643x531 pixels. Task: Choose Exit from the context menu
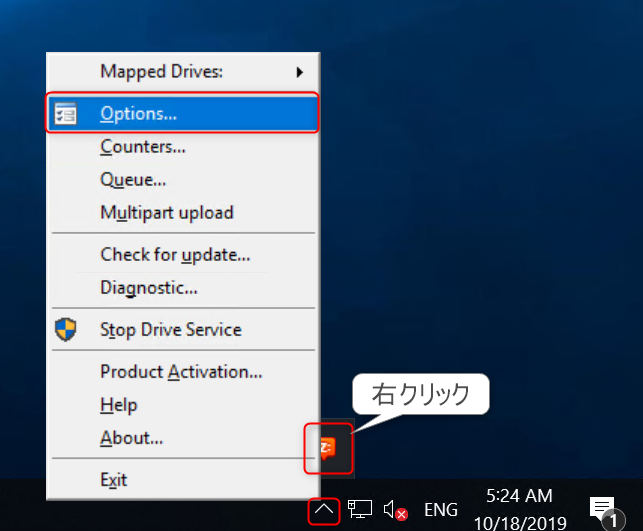(x=182, y=480)
